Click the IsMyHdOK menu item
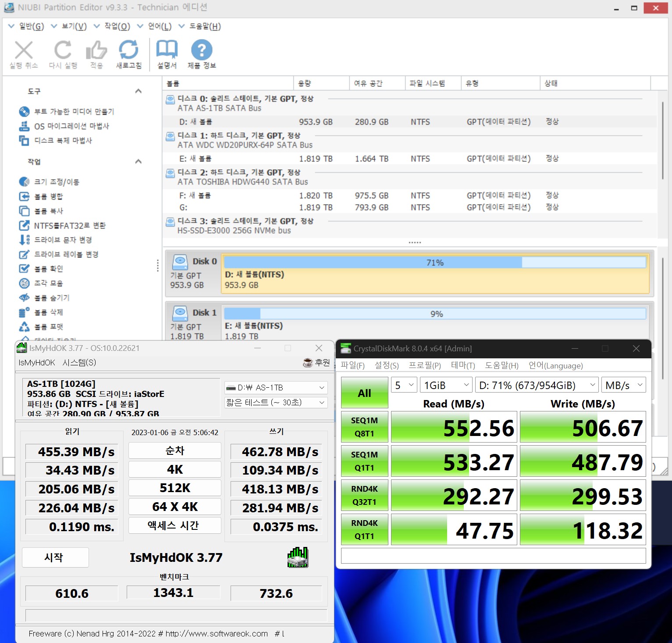Viewport: 672px width, 643px height. pos(37,362)
